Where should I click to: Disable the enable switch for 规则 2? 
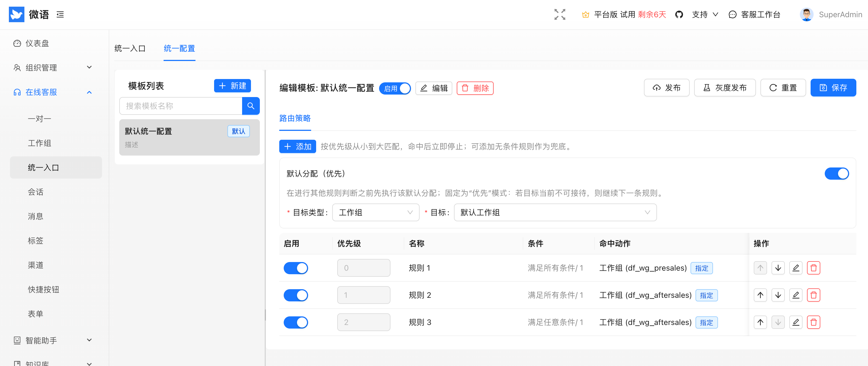[x=296, y=295]
